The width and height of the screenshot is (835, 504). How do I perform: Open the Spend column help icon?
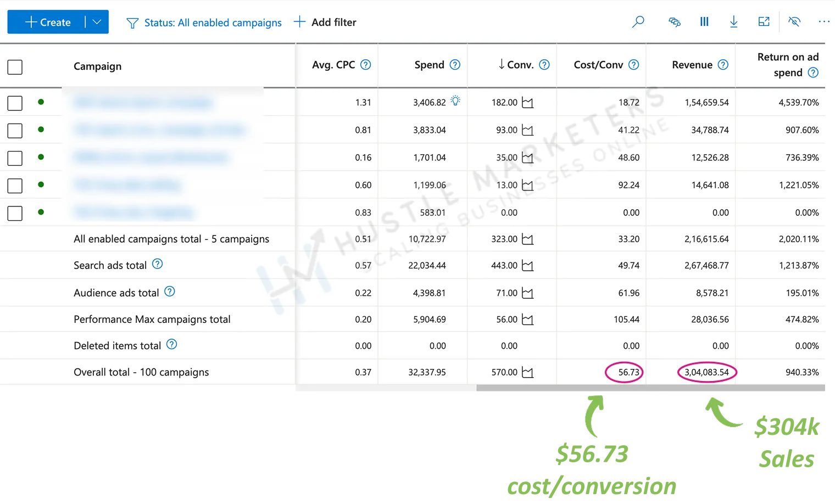click(x=455, y=65)
